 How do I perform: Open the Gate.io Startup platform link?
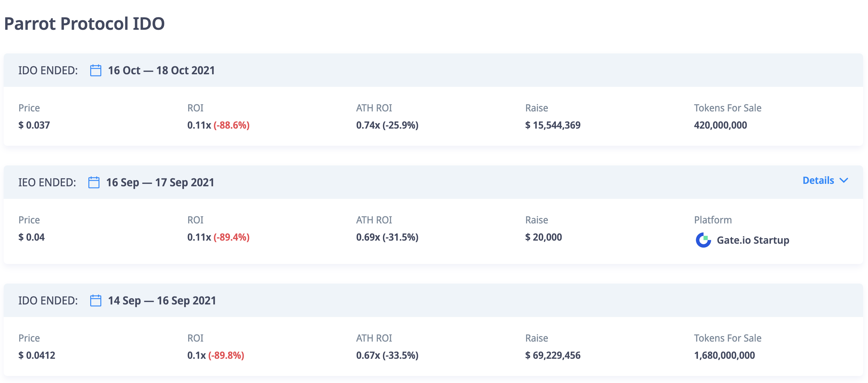pos(753,240)
